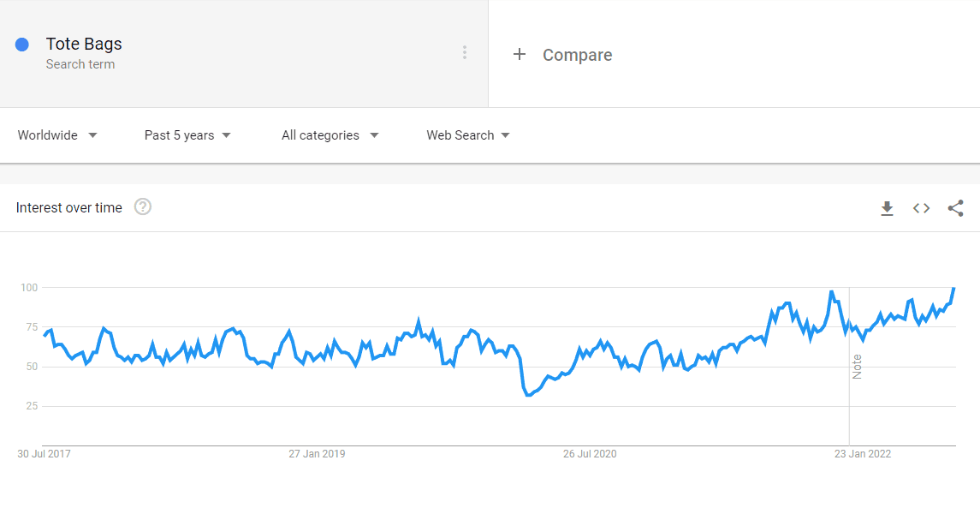Image resolution: width=980 pixels, height=514 pixels.
Task: Open the embed code icon
Action: pyautogui.click(x=921, y=208)
